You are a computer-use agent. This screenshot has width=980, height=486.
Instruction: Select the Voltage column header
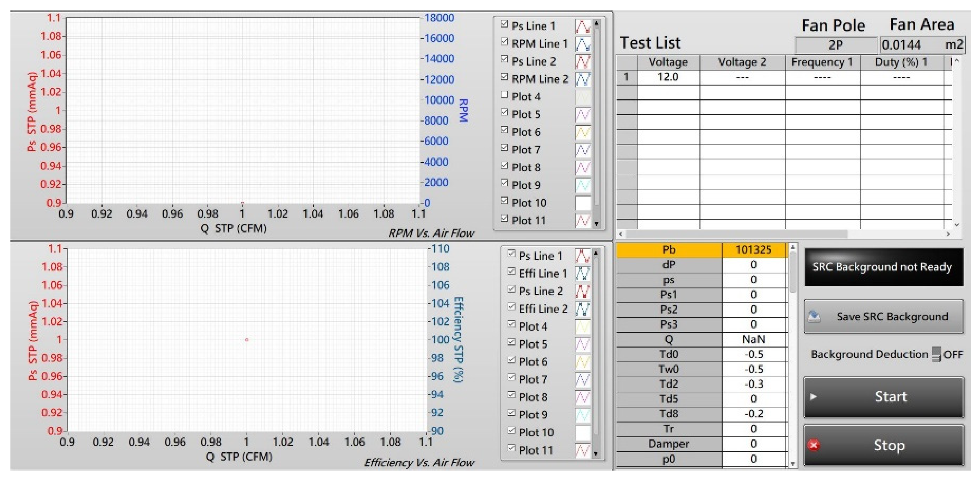point(668,62)
